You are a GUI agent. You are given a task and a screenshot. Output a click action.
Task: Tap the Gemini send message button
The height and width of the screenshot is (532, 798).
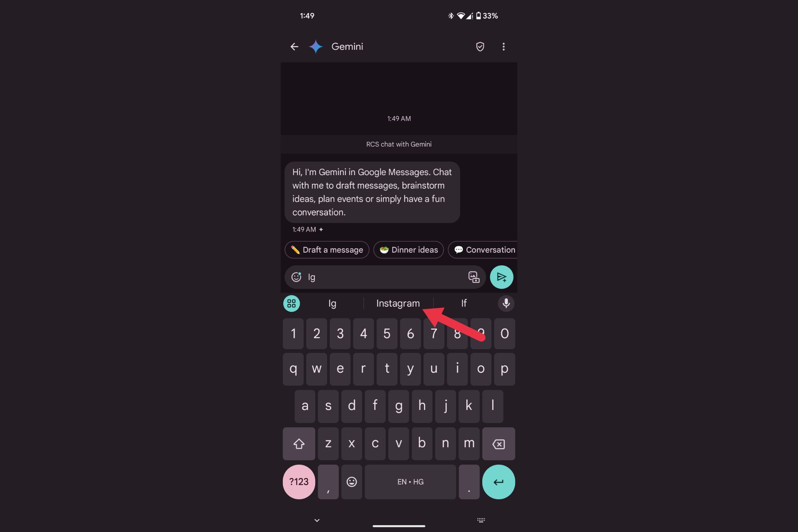pos(502,277)
